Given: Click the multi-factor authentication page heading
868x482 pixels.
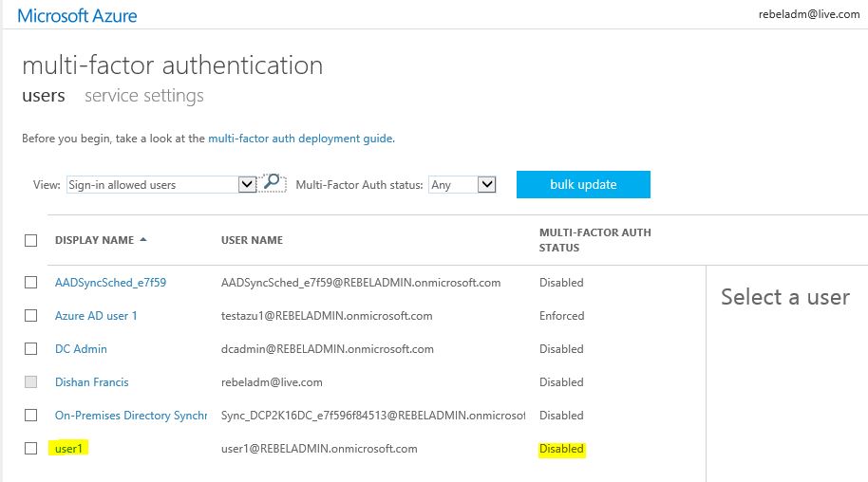Looking at the screenshot, I should (x=173, y=65).
